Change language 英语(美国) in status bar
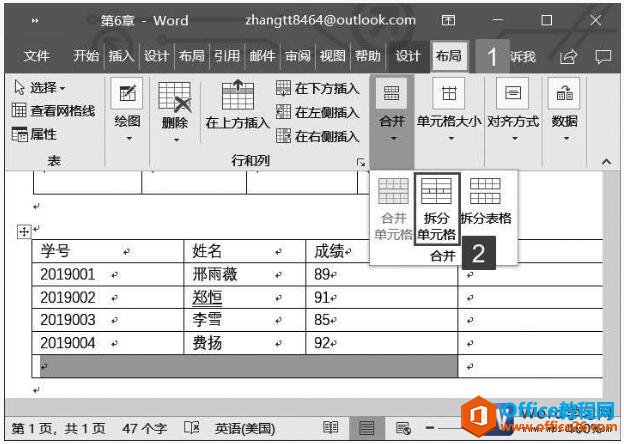This screenshot has height=444, width=624. click(x=245, y=428)
